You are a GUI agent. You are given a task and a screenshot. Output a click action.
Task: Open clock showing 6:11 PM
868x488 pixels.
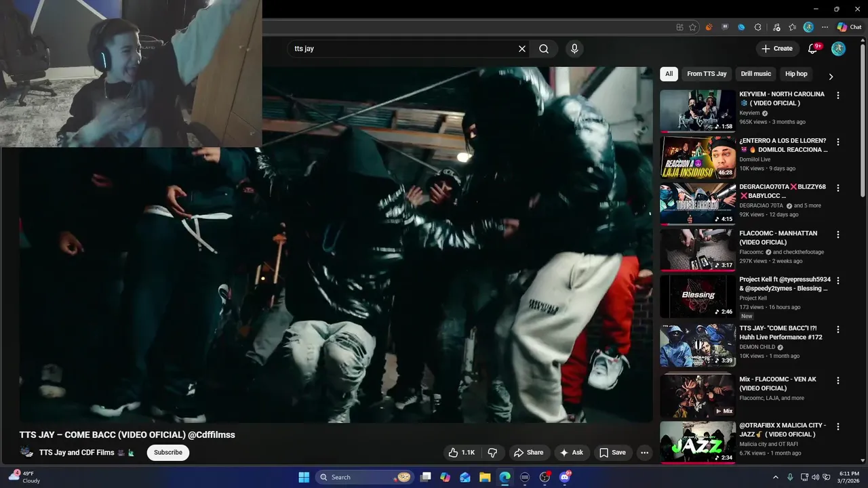click(x=849, y=477)
